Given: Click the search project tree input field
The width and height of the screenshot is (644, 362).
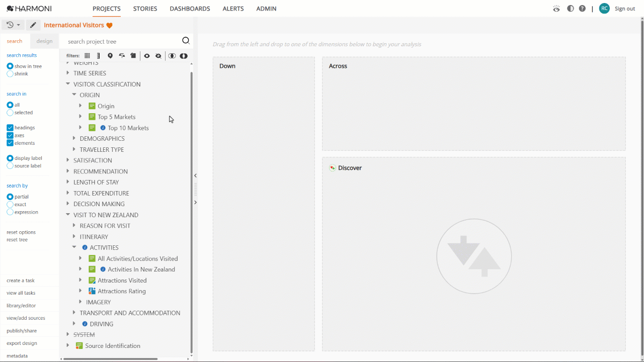Looking at the screenshot, I should (x=123, y=42).
